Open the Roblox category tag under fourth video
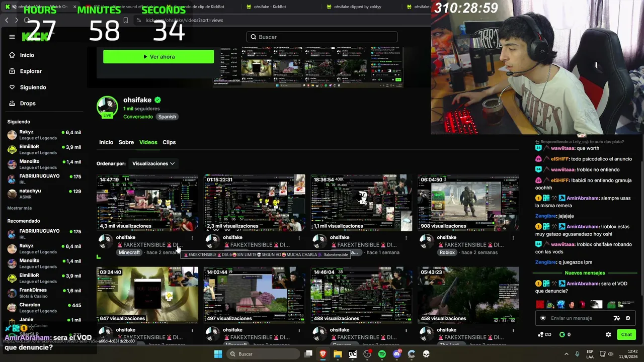Image resolution: width=644 pixels, height=362 pixels. click(447, 252)
